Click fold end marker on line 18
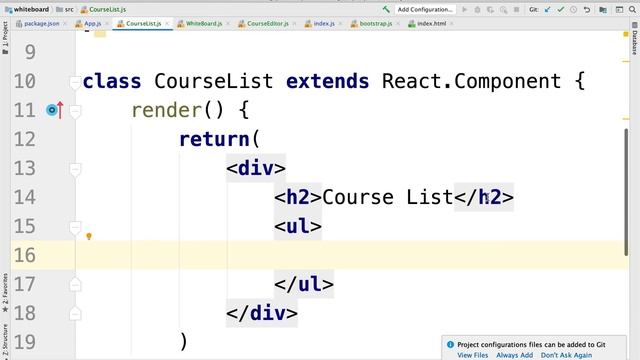The width and height of the screenshot is (640, 360). [75, 313]
